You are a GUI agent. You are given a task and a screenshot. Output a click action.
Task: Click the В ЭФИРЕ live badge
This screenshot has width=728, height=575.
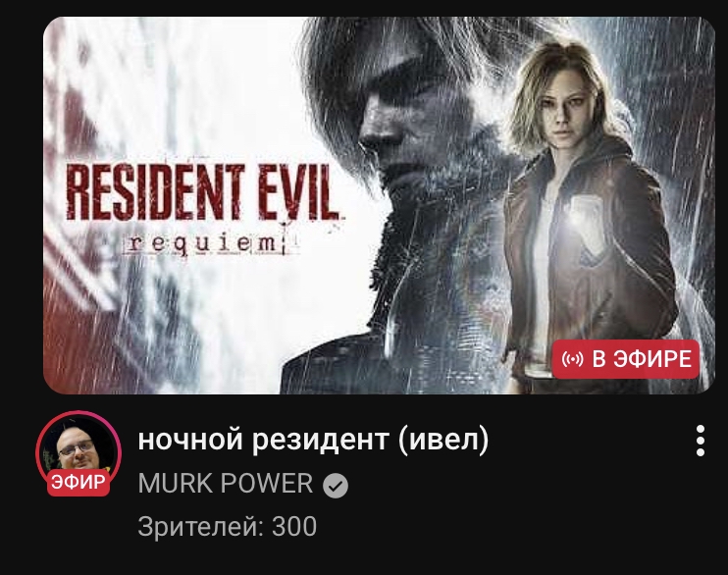pyautogui.click(x=625, y=359)
